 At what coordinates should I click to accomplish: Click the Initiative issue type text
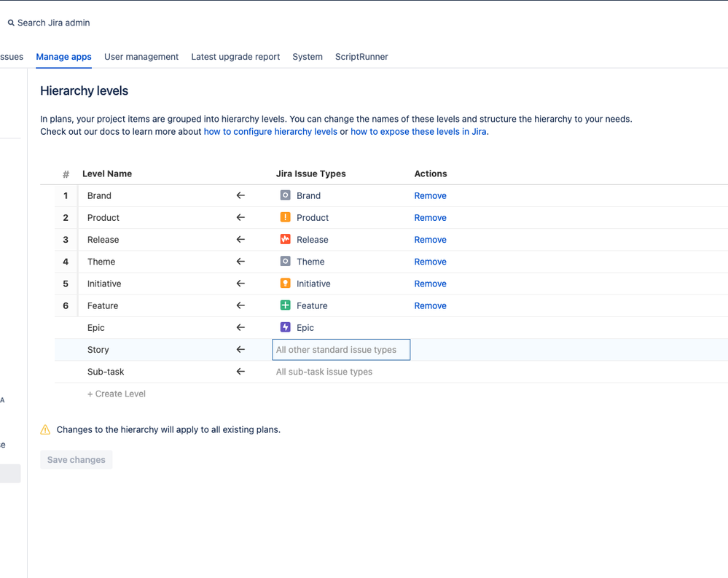[313, 284]
